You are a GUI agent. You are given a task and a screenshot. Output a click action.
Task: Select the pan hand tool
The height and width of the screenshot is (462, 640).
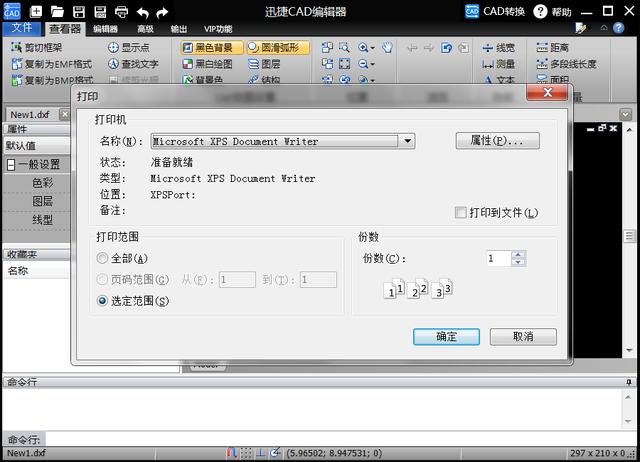[387, 48]
